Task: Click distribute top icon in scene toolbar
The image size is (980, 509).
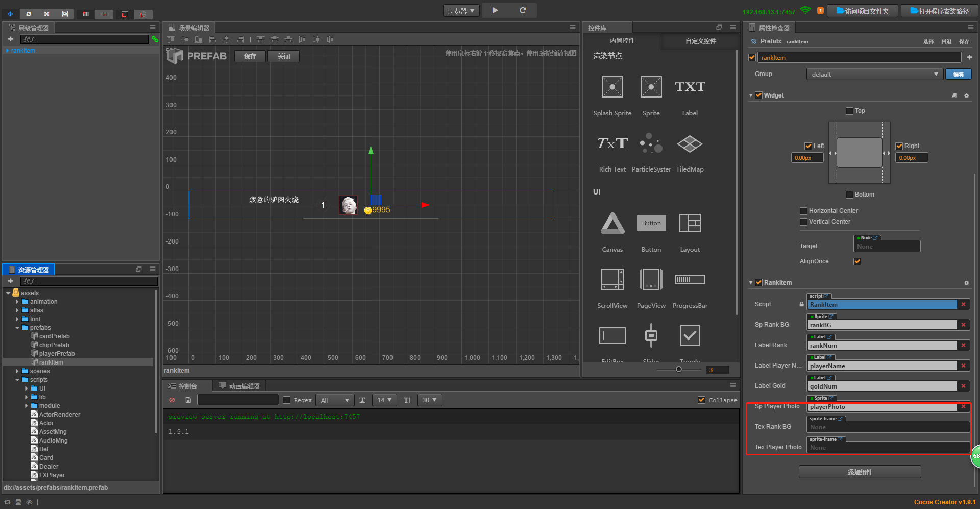Action: click(x=261, y=39)
